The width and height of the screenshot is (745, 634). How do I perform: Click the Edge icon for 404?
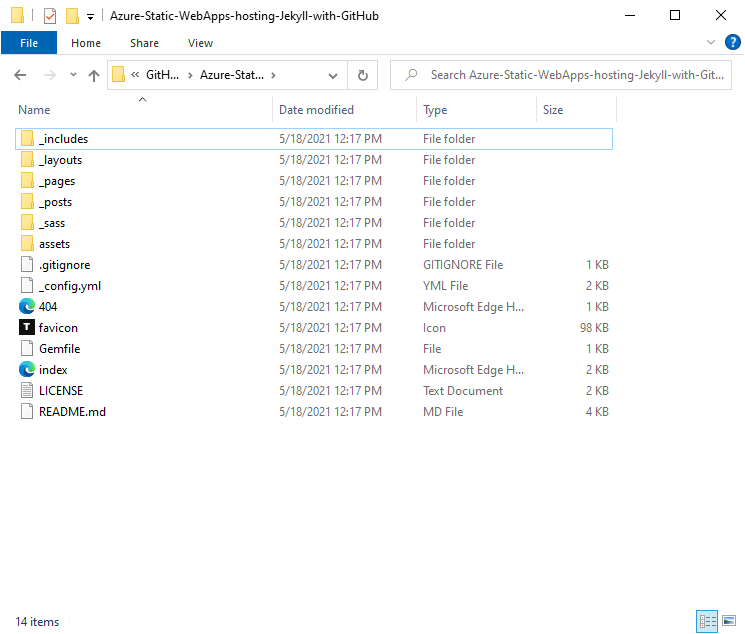coord(27,306)
